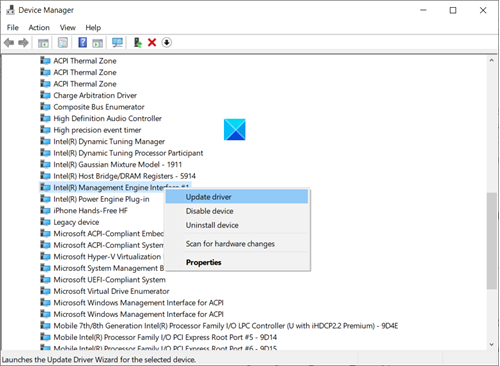This screenshot has width=500, height=366.
Task: Toggle the Show/Hide Action Pane toolbar icon
Action: (x=98, y=43)
